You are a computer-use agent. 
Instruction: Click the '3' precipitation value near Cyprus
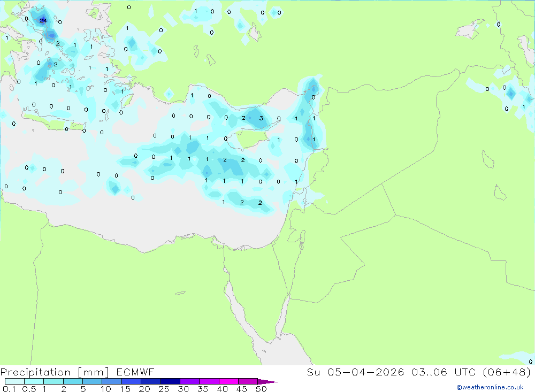tap(261, 118)
